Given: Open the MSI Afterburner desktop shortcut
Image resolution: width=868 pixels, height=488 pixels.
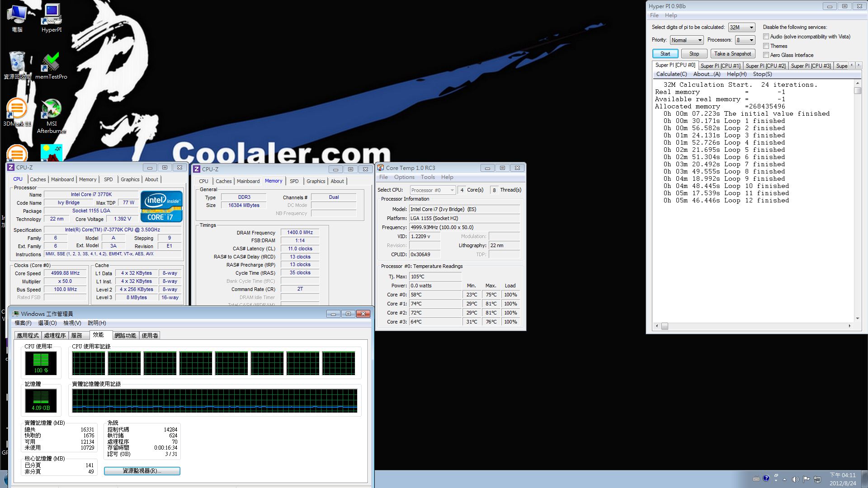Looking at the screenshot, I should (52, 116).
